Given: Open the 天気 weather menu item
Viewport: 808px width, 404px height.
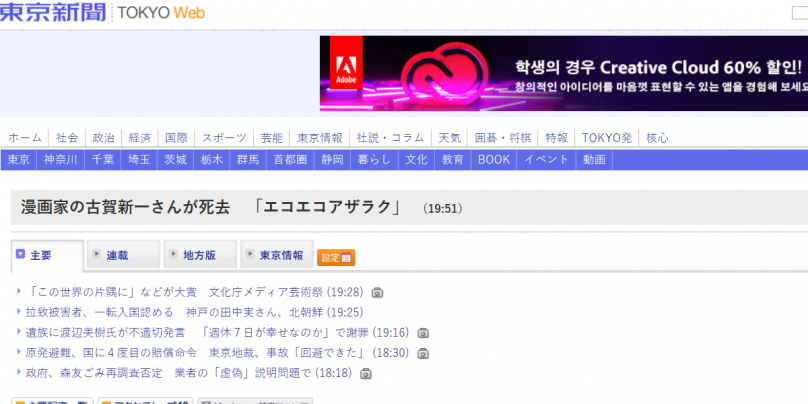Looking at the screenshot, I should 449,138.
